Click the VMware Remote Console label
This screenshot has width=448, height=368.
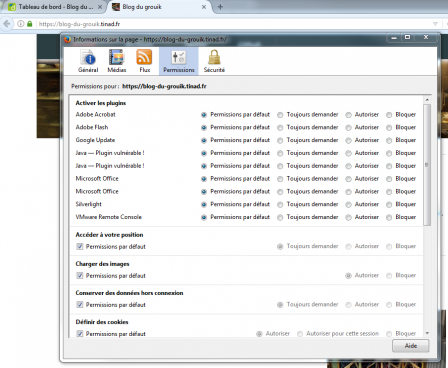click(x=108, y=217)
